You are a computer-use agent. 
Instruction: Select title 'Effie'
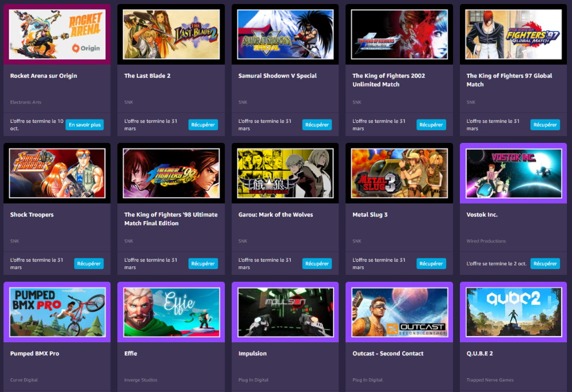tap(130, 353)
